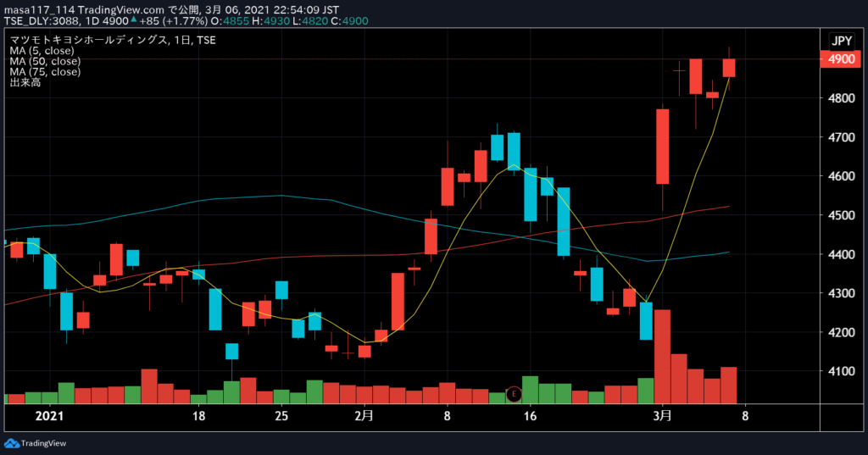Click the 16 date label on time axis
The image size is (868, 455).
point(531,416)
